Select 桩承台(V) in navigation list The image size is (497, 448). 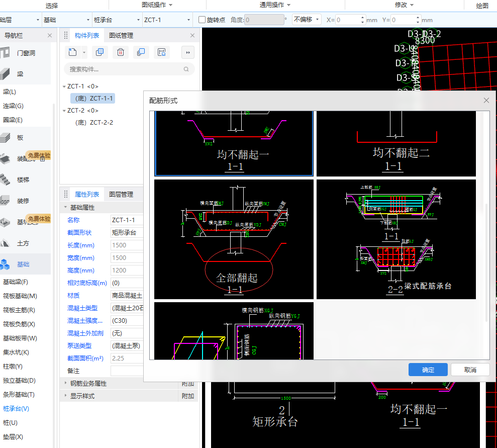pos(16,409)
